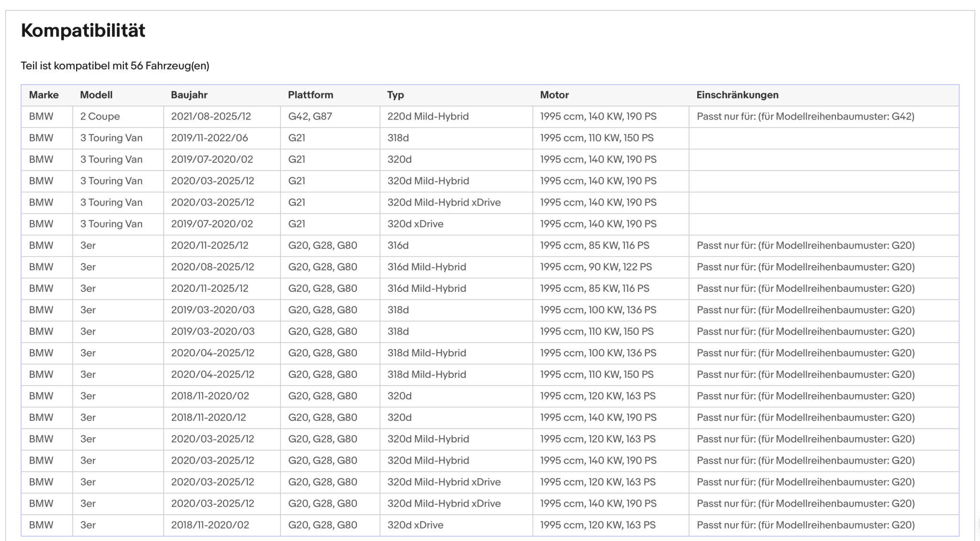
Task: Select the '2 Coupe' model cell
Action: coord(100,116)
